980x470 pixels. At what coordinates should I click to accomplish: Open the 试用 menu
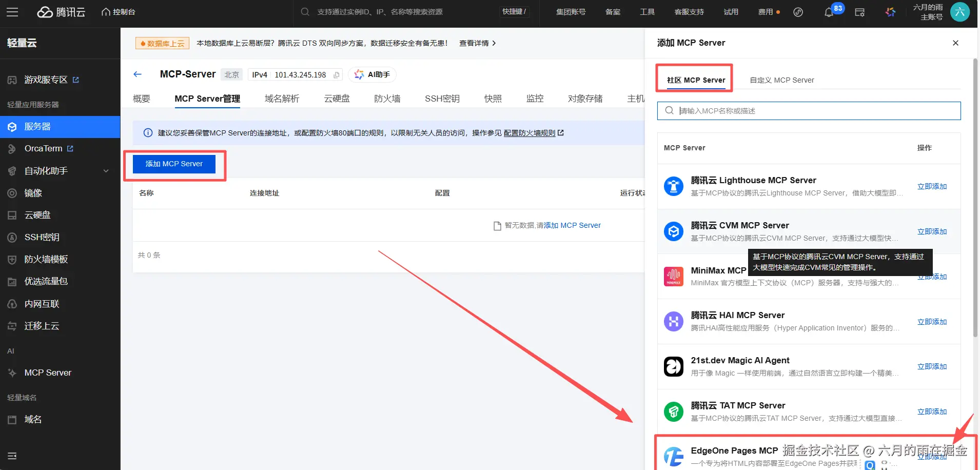click(x=731, y=12)
